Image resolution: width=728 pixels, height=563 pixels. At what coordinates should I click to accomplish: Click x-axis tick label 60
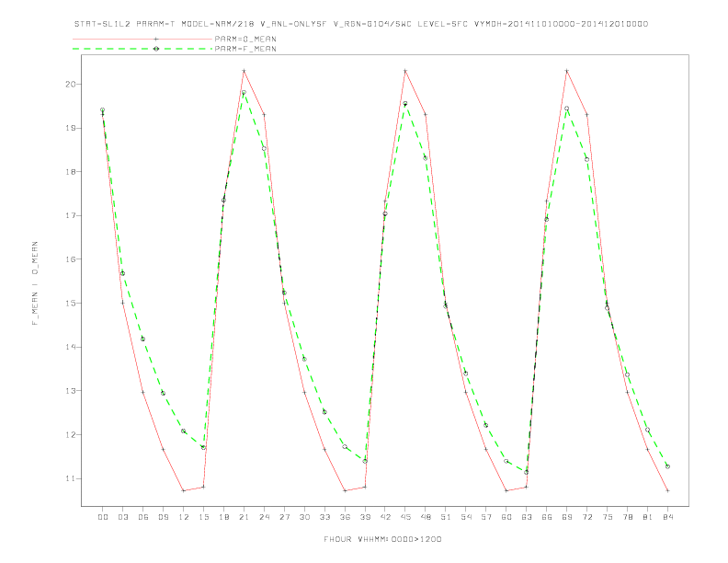click(506, 517)
